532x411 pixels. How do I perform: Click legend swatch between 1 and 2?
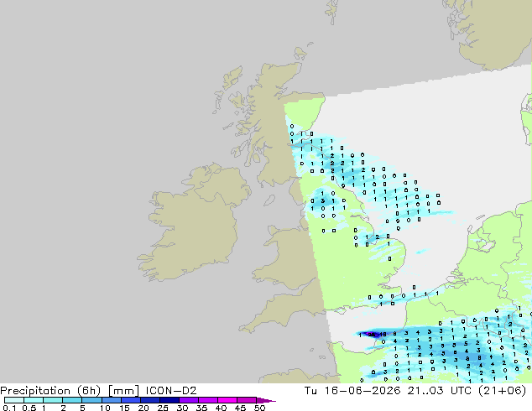53,400
